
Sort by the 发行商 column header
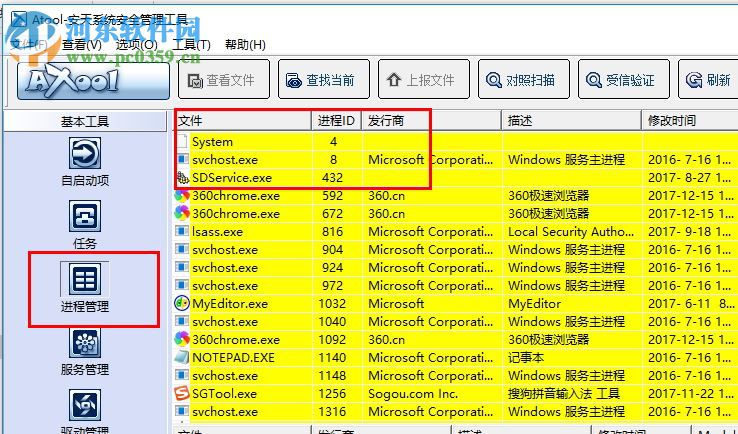pos(432,121)
